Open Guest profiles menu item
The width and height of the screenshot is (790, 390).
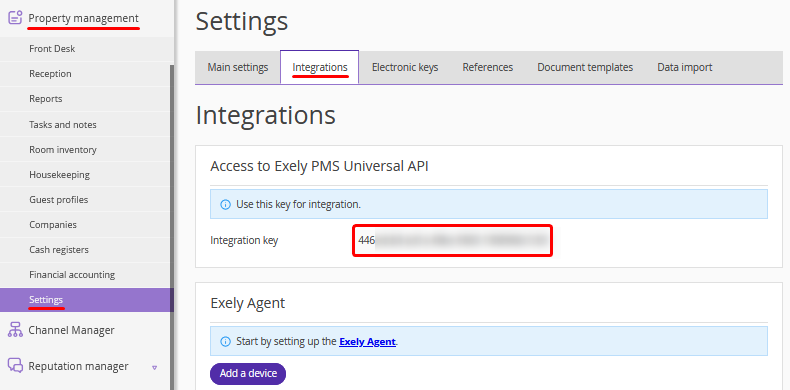tap(58, 200)
